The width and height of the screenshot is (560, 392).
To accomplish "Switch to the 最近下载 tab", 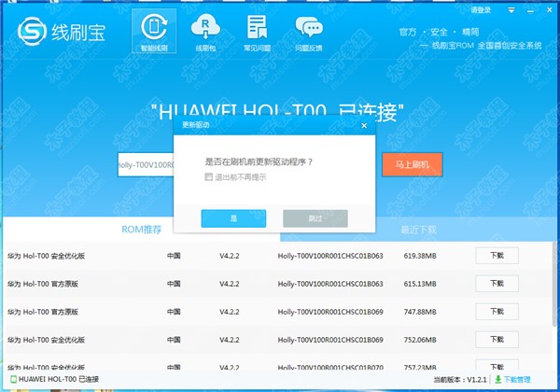I will click(418, 230).
